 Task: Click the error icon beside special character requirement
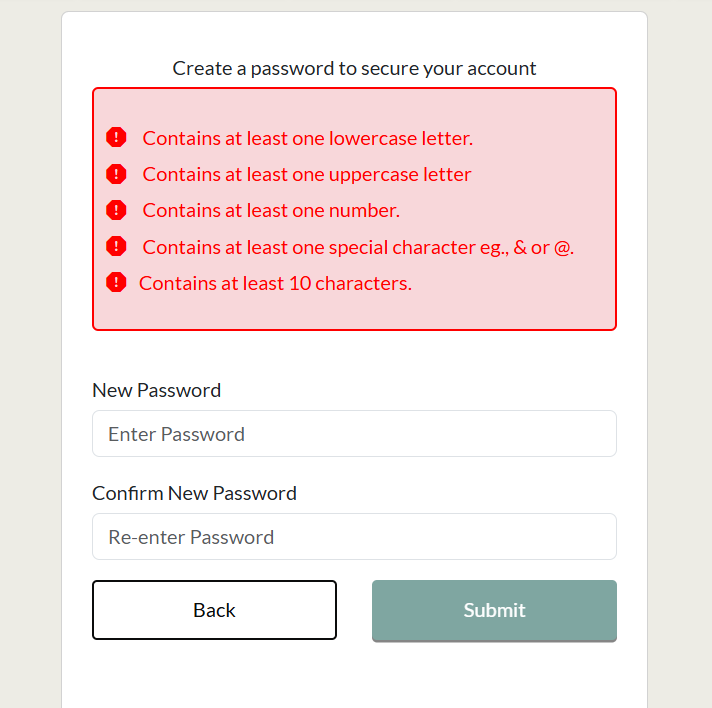[116, 246]
